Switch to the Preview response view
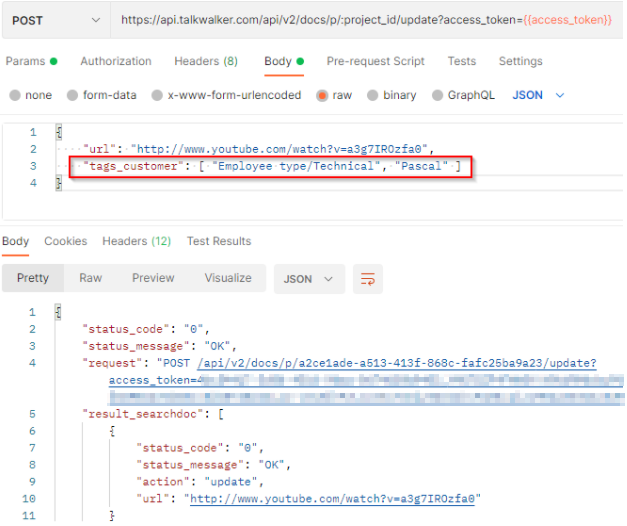Viewport: 627px width, 526px height. (153, 278)
